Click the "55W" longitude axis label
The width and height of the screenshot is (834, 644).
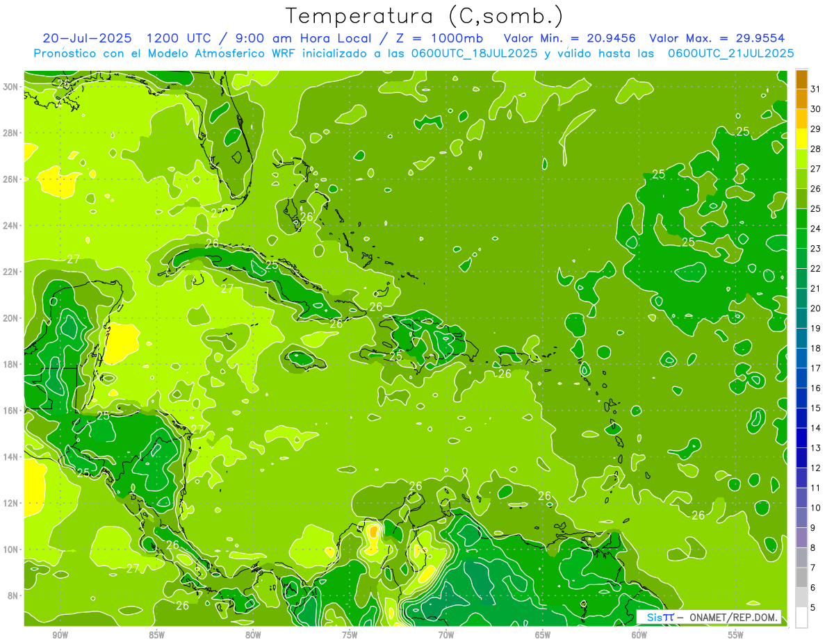click(736, 635)
